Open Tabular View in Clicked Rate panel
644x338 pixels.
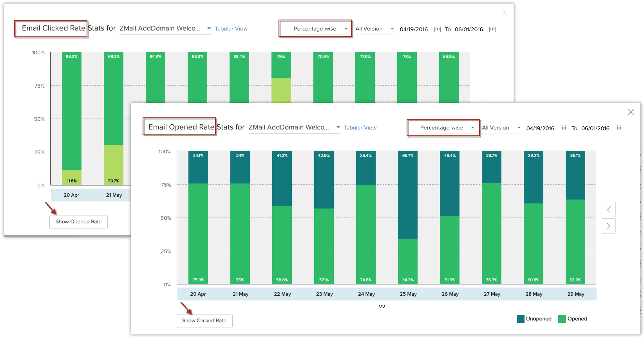tap(231, 29)
